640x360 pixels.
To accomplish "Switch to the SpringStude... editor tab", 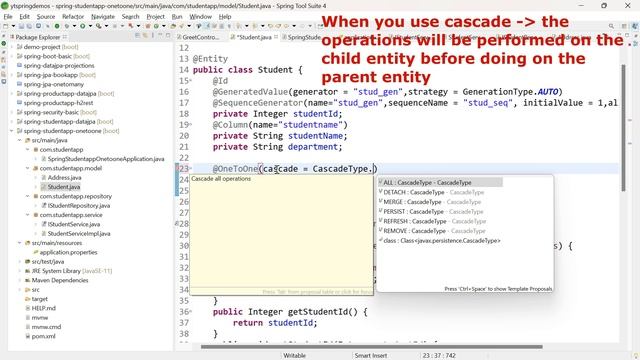I will pos(301,37).
